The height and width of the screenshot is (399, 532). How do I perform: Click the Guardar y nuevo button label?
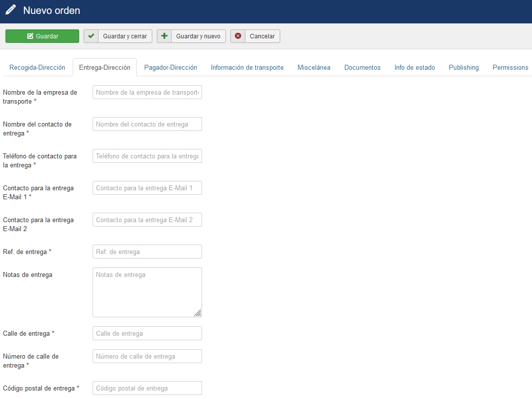tap(198, 36)
